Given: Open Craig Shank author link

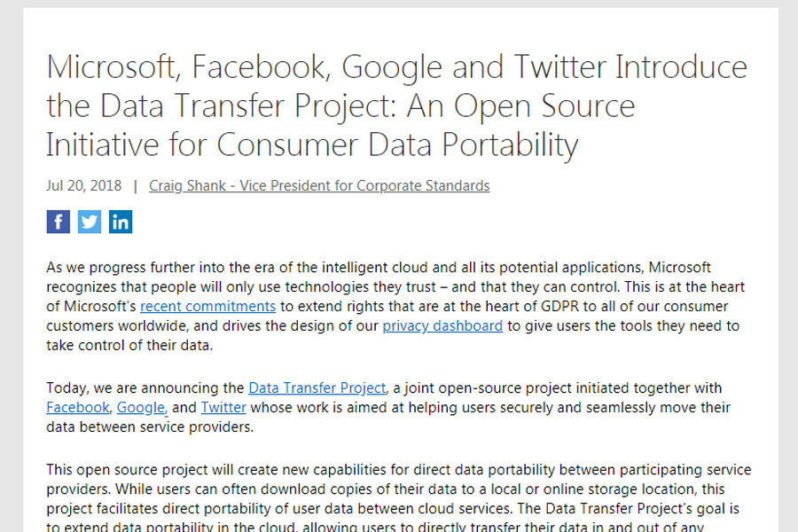Looking at the screenshot, I should (319, 186).
